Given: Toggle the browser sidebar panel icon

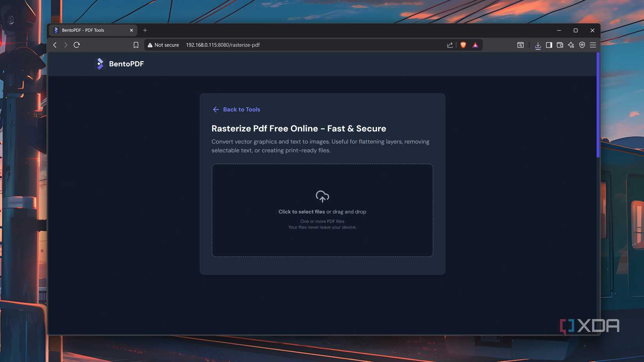Looking at the screenshot, I should coord(549,45).
